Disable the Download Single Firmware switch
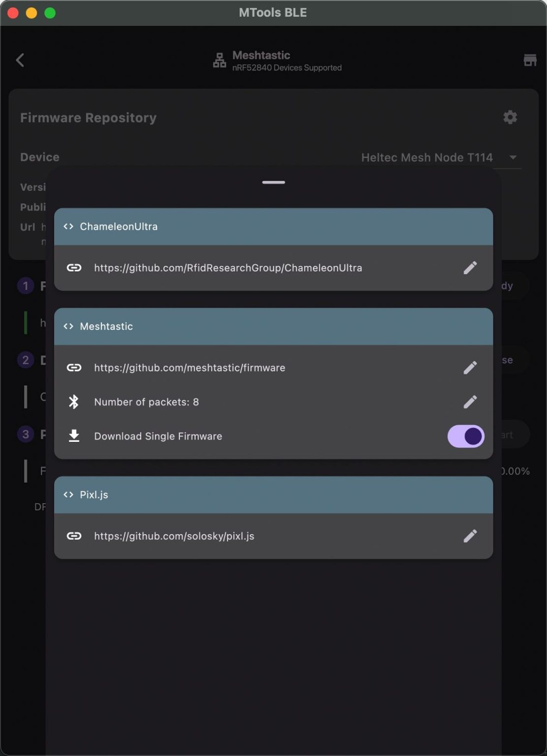The image size is (547, 756). coord(465,437)
